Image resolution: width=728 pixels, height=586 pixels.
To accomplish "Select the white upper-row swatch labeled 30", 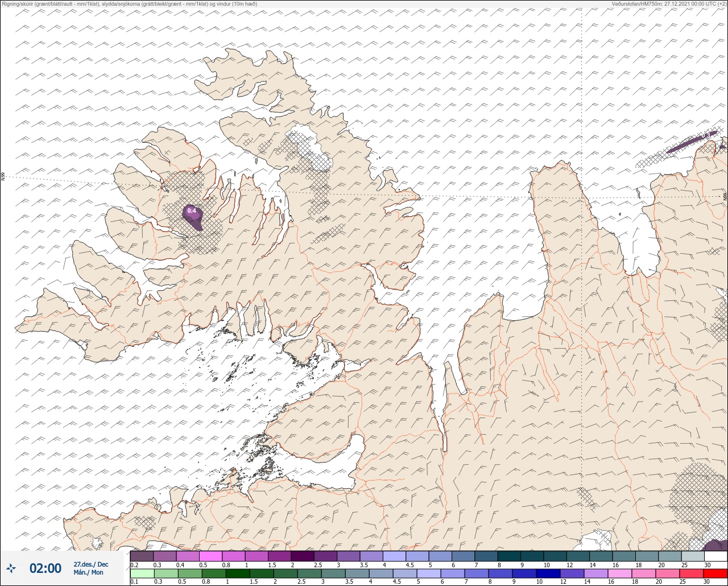I will tap(716, 556).
